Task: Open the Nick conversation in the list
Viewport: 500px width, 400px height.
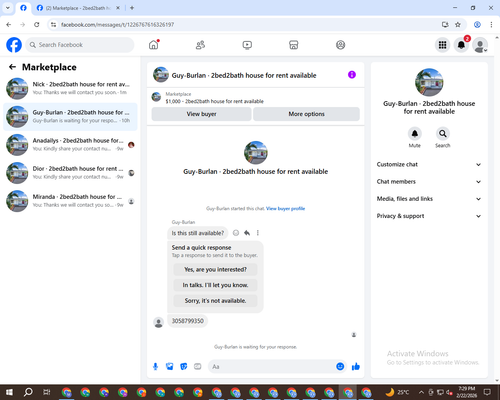Action: (x=70, y=88)
